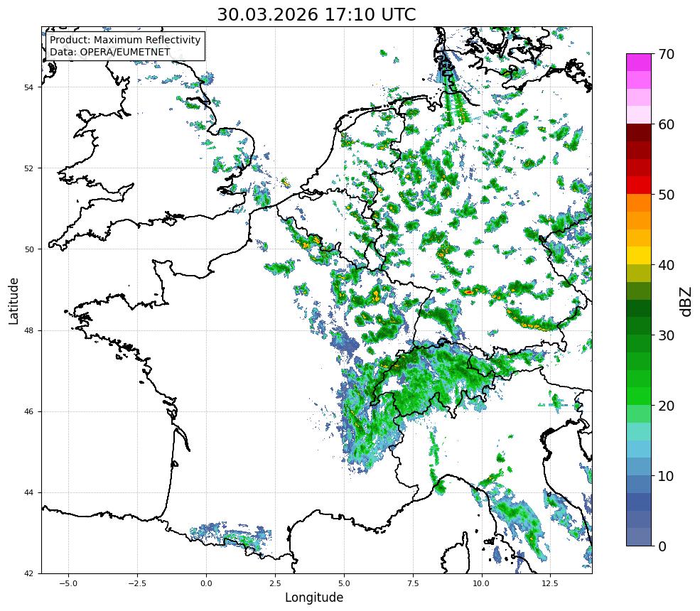The image size is (700, 611).
Task: Click longitude tick label -5.0
Action: pyautogui.click(x=68, y=583)
